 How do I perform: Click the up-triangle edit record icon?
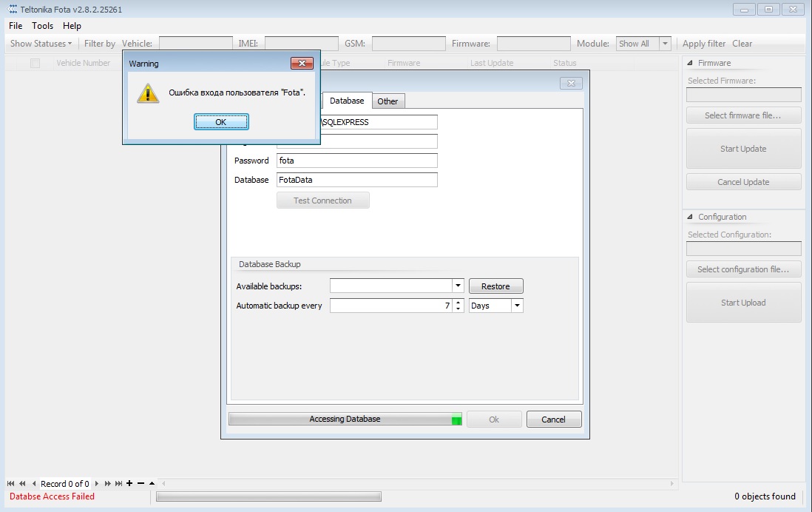pos(152,484)
